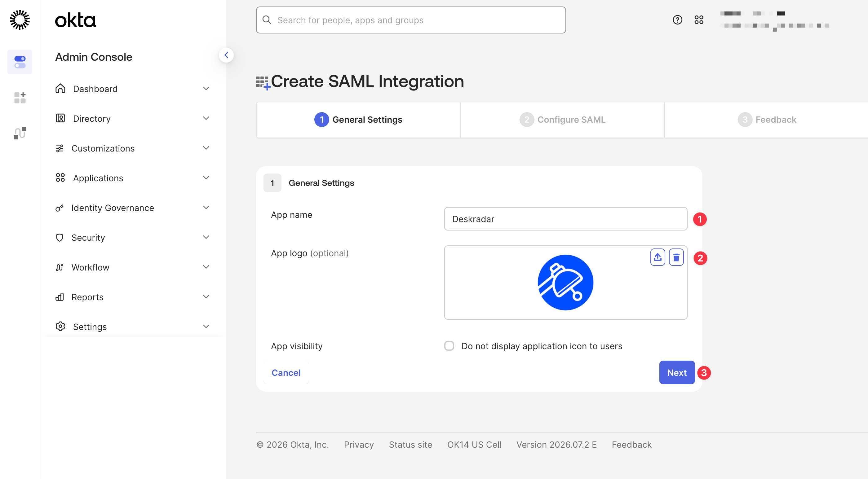Screen dimensions: 868x479
Task: Delete the app logo with trash icon
Action: click(x=676, y=257)
